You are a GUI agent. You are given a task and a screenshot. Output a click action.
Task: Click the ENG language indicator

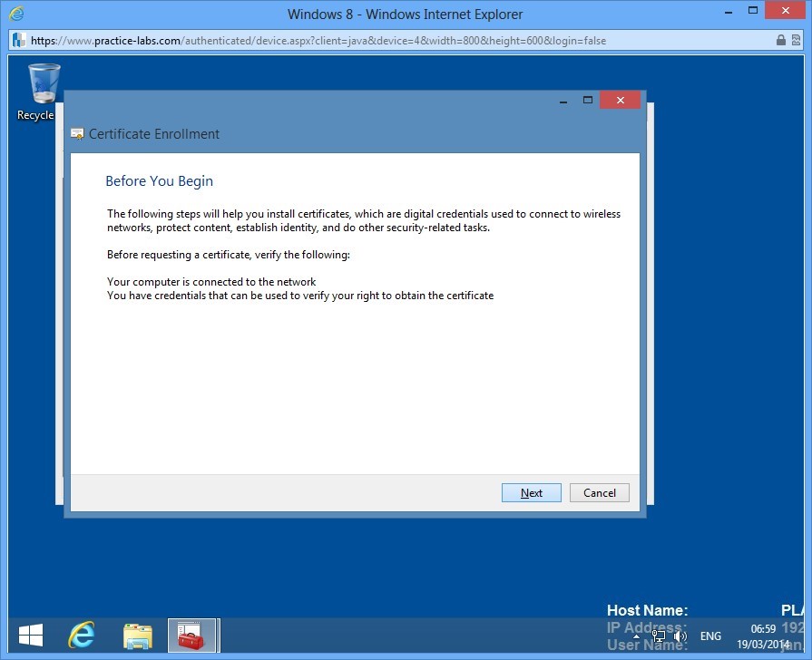point(709,636)
